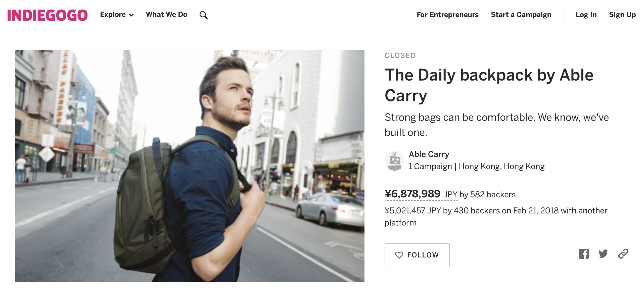
Task: Click the ¥6,878,989 raised amount
Action: (x=412, y=194)
